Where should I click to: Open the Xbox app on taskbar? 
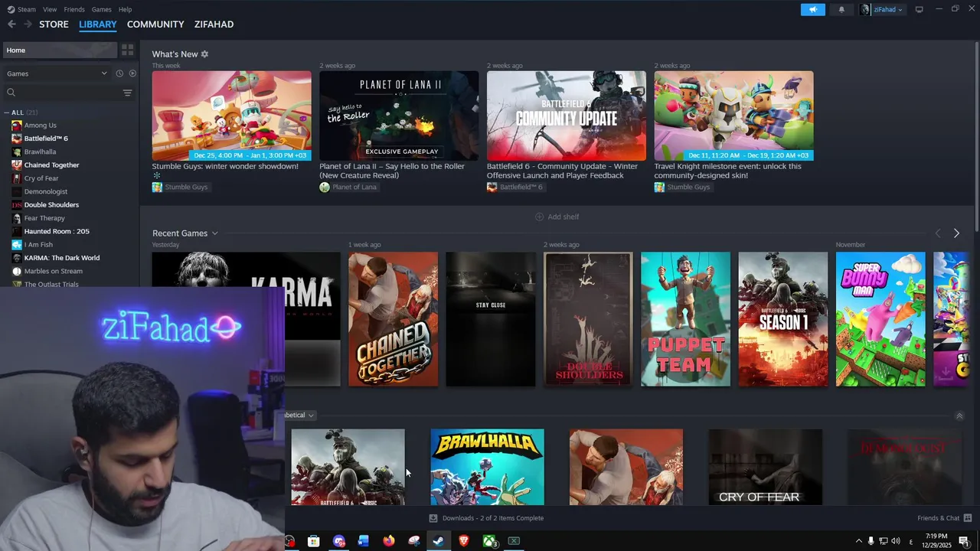click(x=488, y=541)
